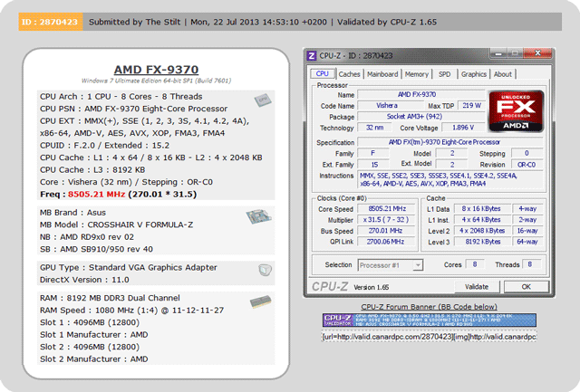
Task: Click the OK button
Action: tap(526, 287)
